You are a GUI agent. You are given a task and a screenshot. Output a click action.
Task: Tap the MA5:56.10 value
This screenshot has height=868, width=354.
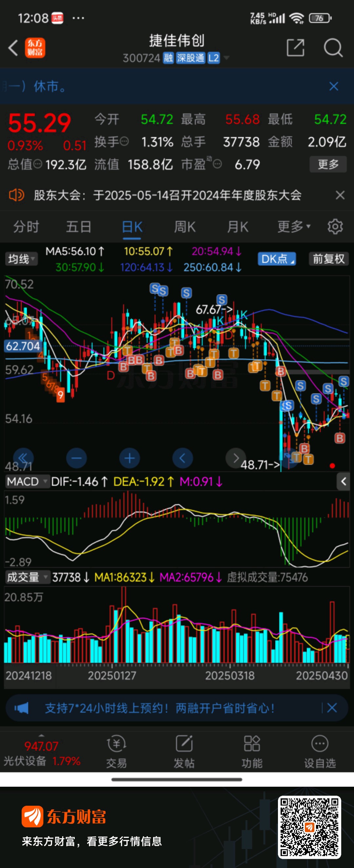(x=75, y=251)
